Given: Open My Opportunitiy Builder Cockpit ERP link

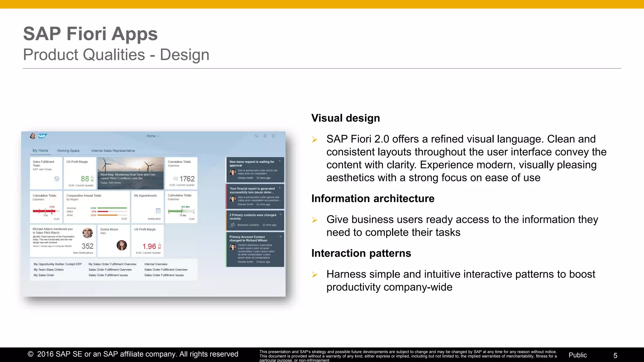Looking at the screenshot, I should [x=58, y=264].
